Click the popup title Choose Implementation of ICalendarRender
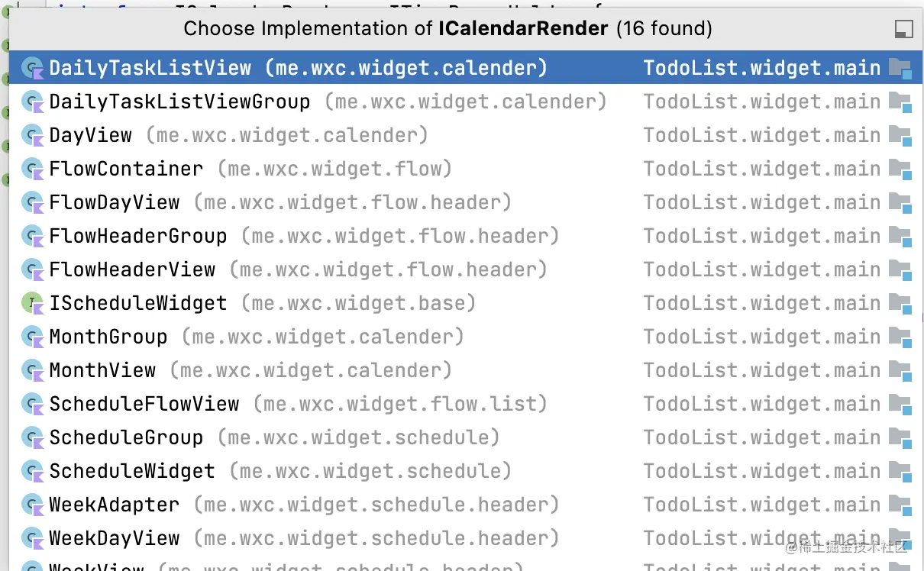The image size is (924, 571). 447,29
